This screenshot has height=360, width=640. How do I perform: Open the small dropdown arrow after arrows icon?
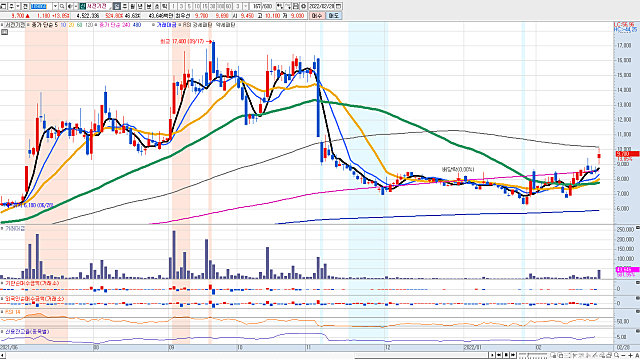coord(18,6)
